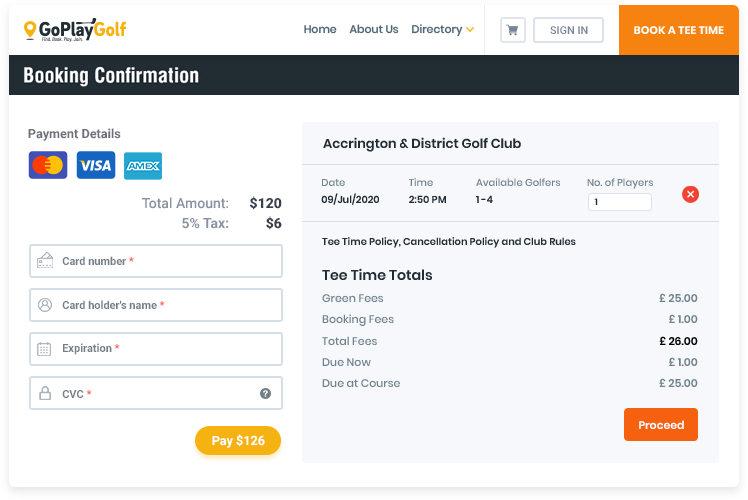The height and width of the screenshot is (500, 748).
Task: Expand the Directory dropdown menu
Action: click(442, 30)
